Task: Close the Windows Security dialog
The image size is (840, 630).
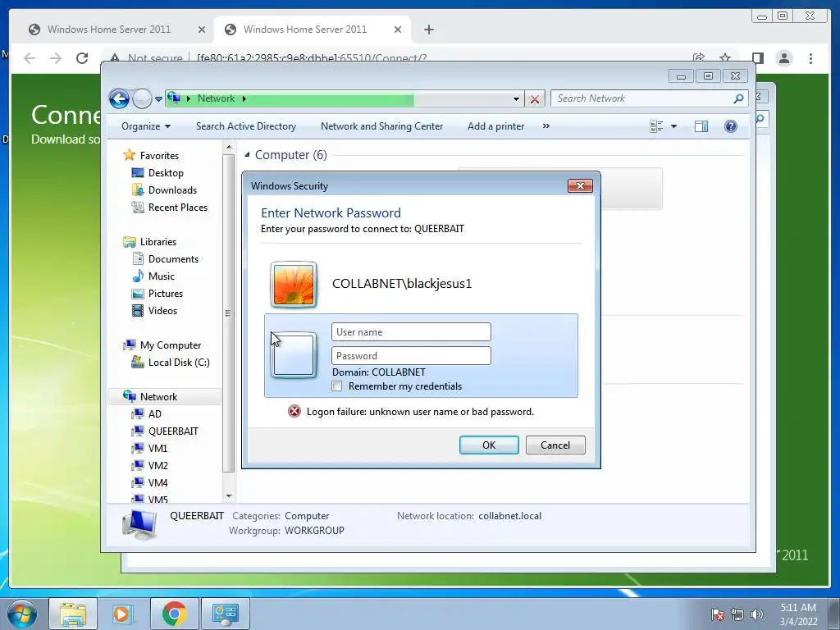Action: point(580,186)
